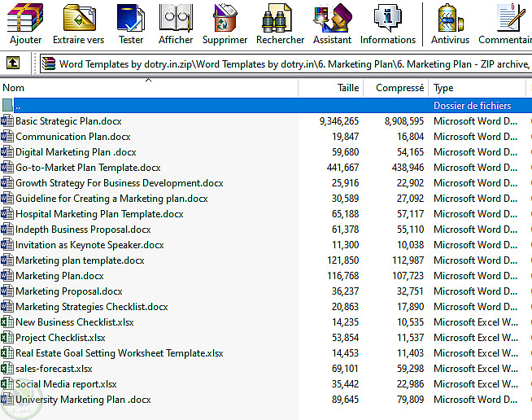Click Word icon of Marketing Plan.docx

(7, 275)
